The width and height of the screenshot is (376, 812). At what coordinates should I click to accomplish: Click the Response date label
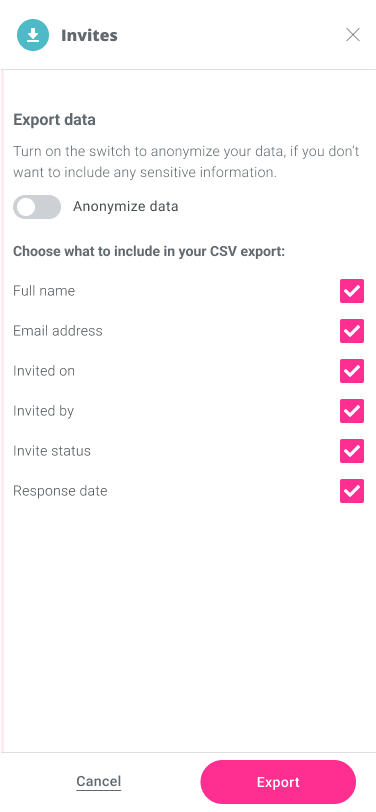click(60, 491)
